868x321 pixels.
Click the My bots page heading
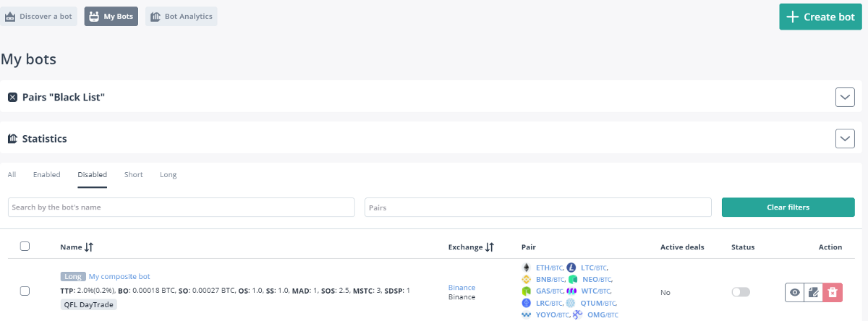(28, 59)
